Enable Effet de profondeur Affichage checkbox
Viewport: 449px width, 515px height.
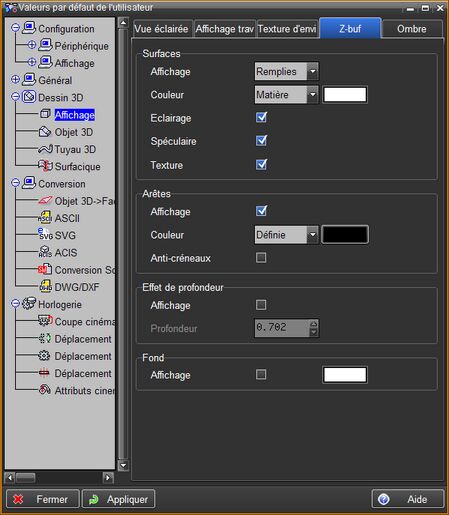coord(261,305)
